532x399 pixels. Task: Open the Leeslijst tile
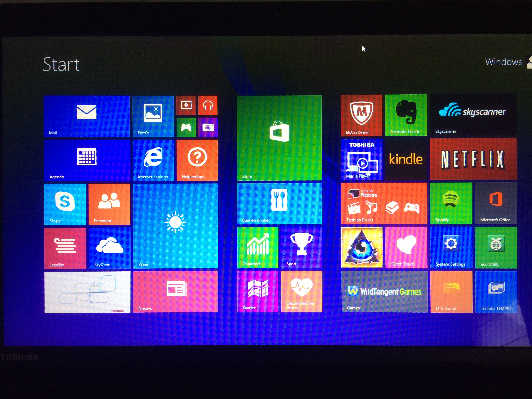coord(65,248)
